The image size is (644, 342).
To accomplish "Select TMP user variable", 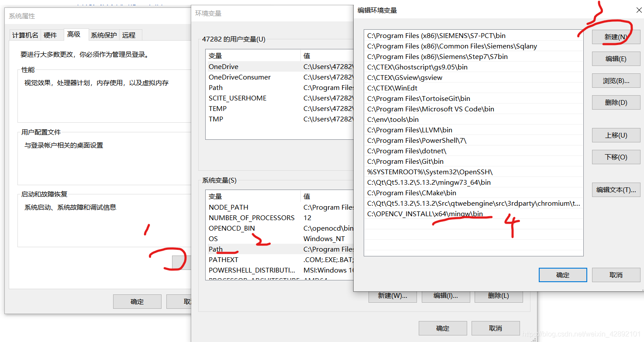I will tap(279, 119).
